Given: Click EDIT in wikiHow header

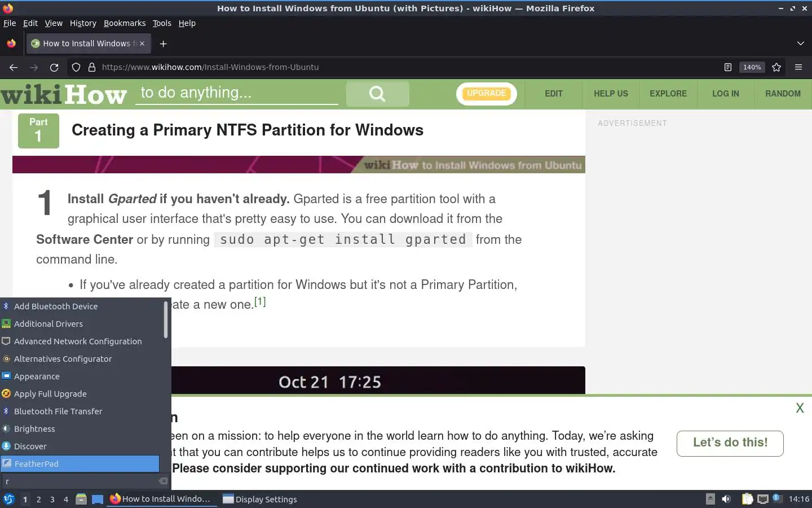Looking at the screenshot, I should tap(554, 94).
